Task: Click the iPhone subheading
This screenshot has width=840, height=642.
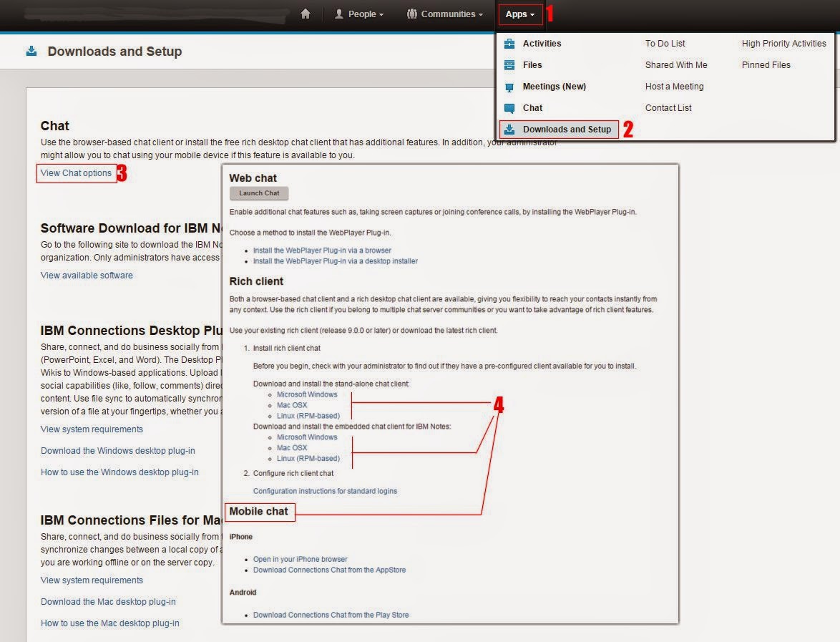Action: point(240,536)
